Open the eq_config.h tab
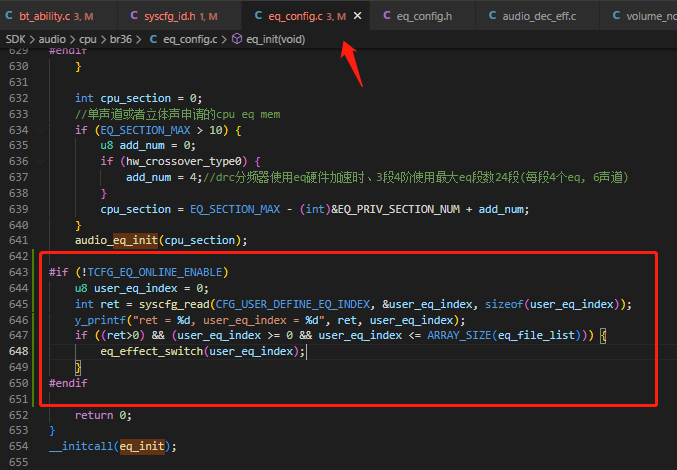 point(423,16)
